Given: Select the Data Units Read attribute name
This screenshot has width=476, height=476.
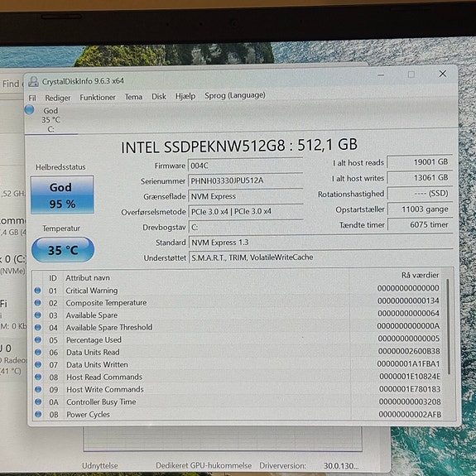Looking at the screenshot, I should click(93, 352).
